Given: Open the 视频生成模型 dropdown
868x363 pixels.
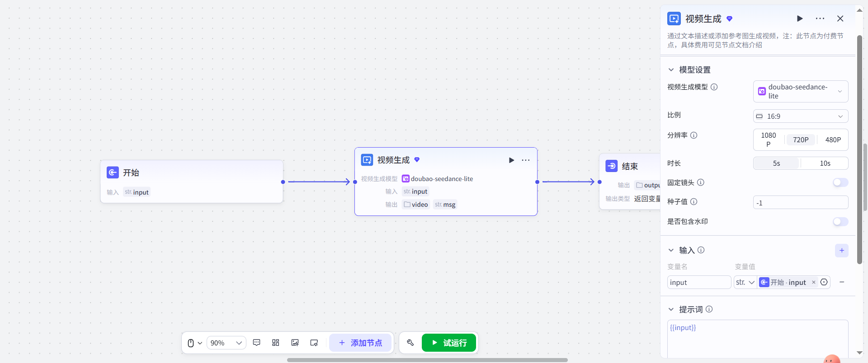Looking at the screenshot, I should [x=801, y=91].
